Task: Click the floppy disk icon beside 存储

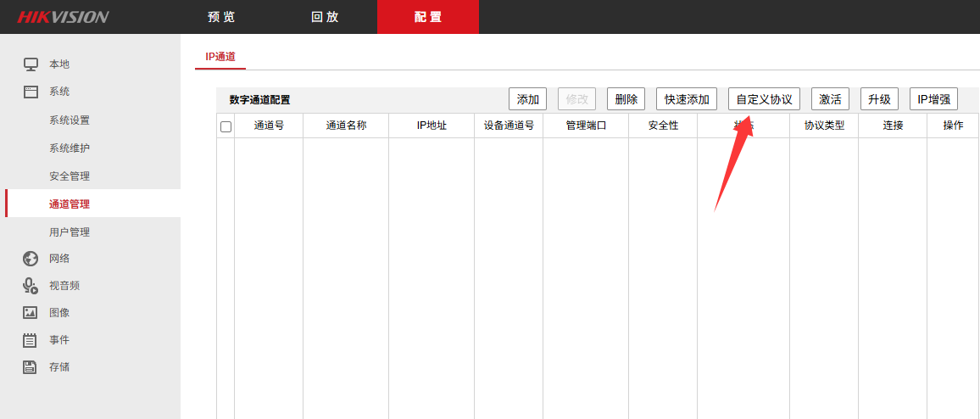Action: tap(31, 367)
